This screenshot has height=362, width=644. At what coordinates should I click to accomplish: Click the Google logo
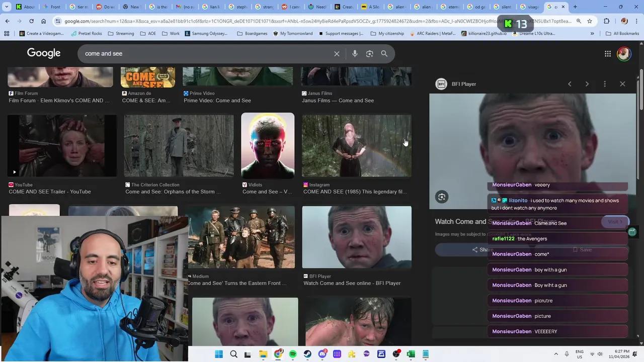coord(44,53)
